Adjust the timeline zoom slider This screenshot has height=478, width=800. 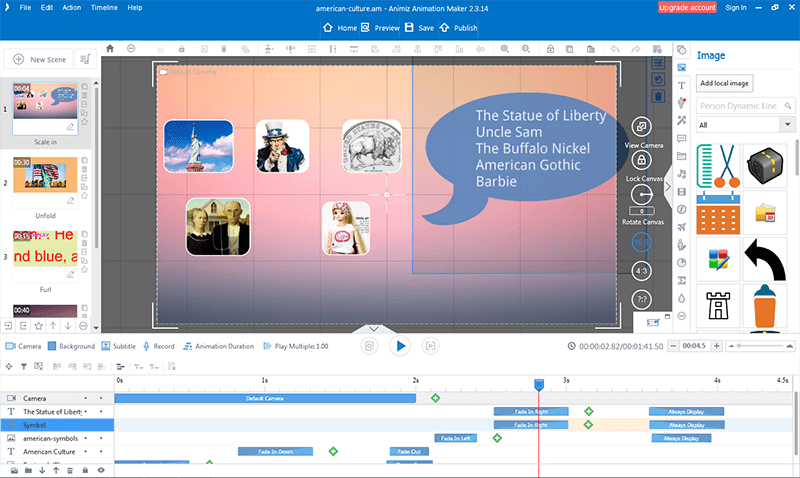[x=760, y=346]
